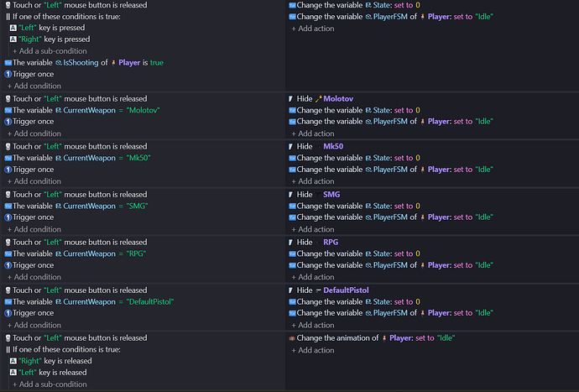This screenshot has width=579, height=392.
Task: Click the variable icon beside the IsShooting condition
Action: click(8, 63)
